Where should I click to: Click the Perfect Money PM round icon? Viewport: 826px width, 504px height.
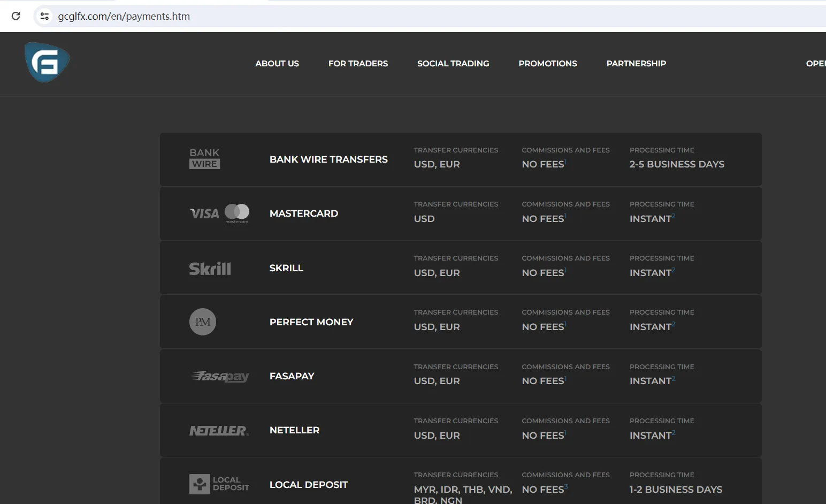pos(203,322)
